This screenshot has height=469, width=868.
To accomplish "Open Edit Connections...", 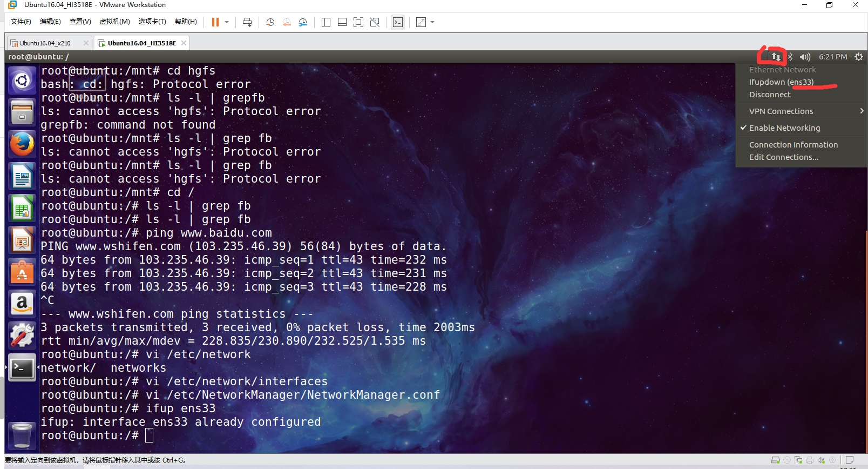I will [802, 157].
